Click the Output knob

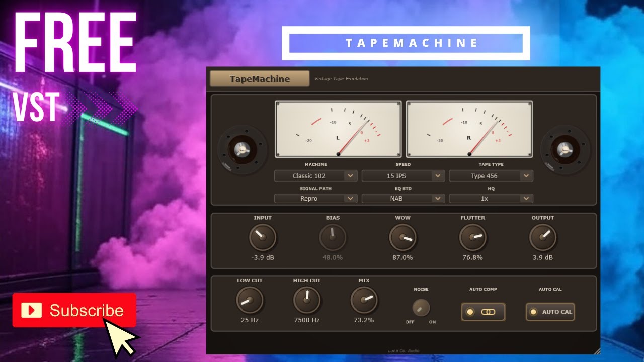pos(543,237)
